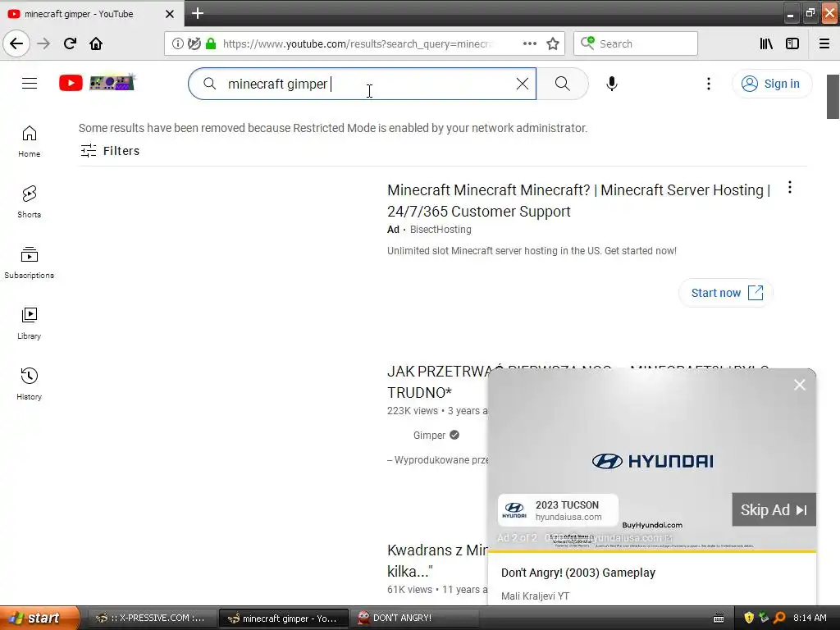The height and width of the screenshot is (630, 840).
Task: Click the browser forward arrow
Action: (x=43, y=43)
